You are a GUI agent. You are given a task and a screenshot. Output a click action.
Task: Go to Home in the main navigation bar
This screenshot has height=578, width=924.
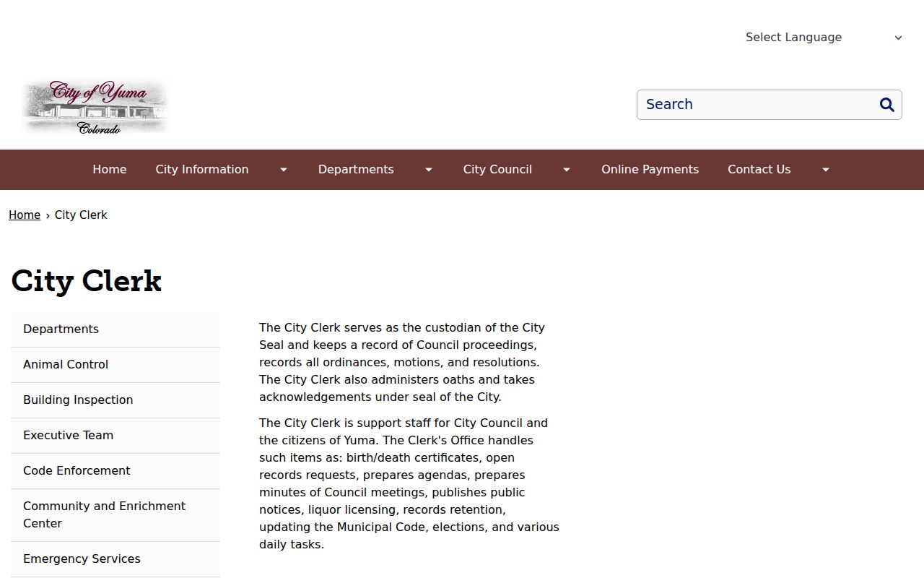(110, 170)
